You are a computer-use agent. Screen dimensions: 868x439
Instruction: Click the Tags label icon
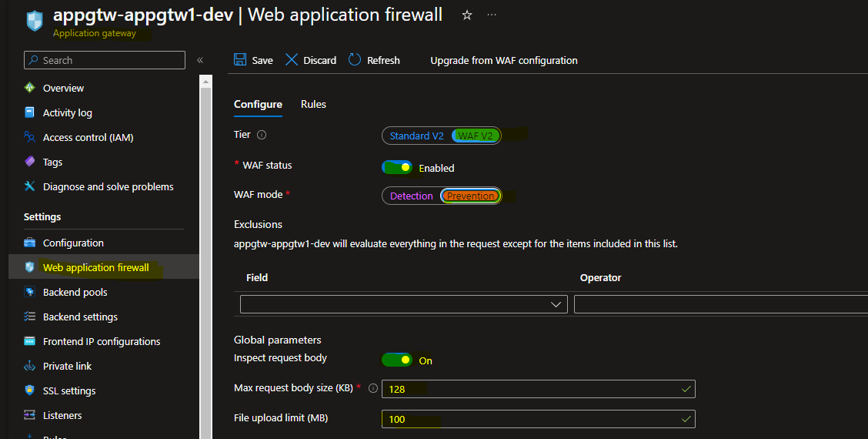pyautogui.click(x=30, y=161)
